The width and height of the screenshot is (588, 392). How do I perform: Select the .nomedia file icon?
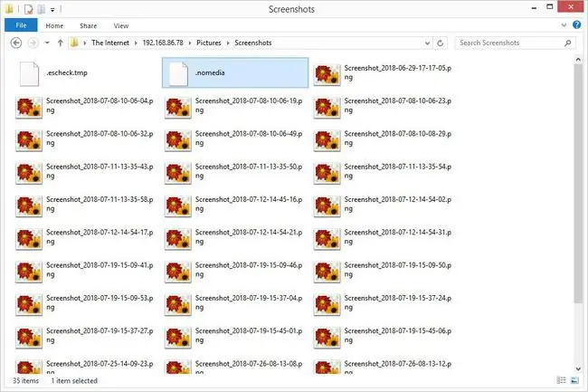[178, 74]
